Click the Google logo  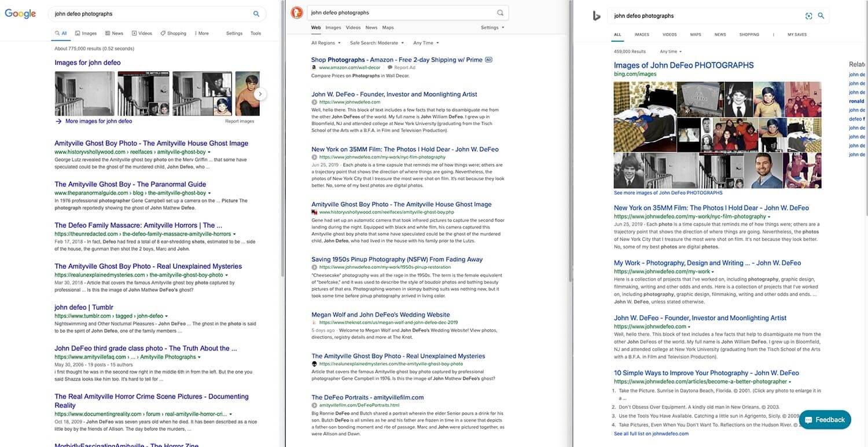coord(20,14)
